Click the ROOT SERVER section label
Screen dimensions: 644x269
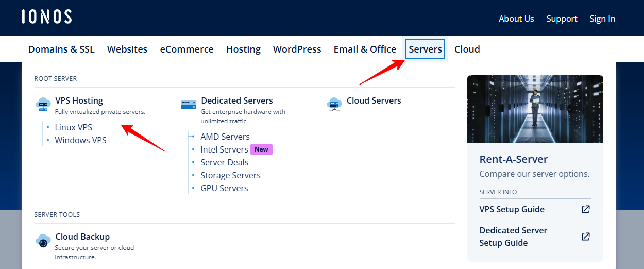(56, 79)
